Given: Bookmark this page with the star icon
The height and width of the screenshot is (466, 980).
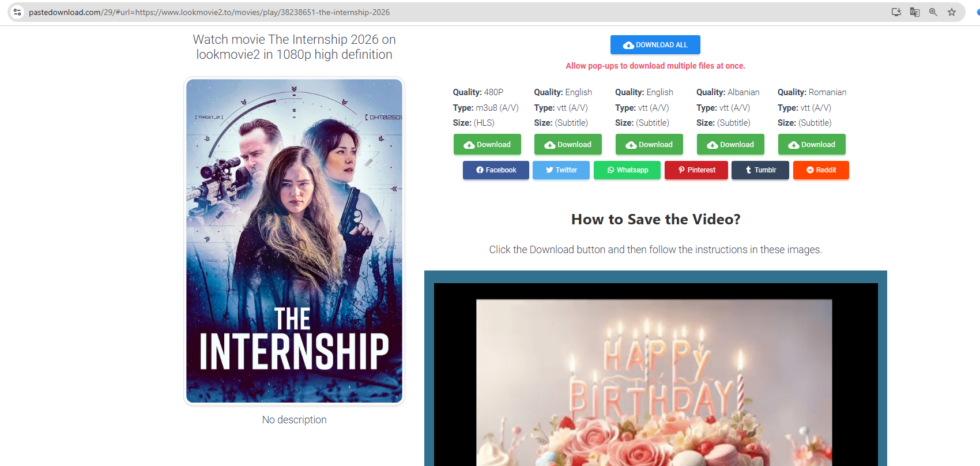Looking at the screenshot, I should point(952,12).
